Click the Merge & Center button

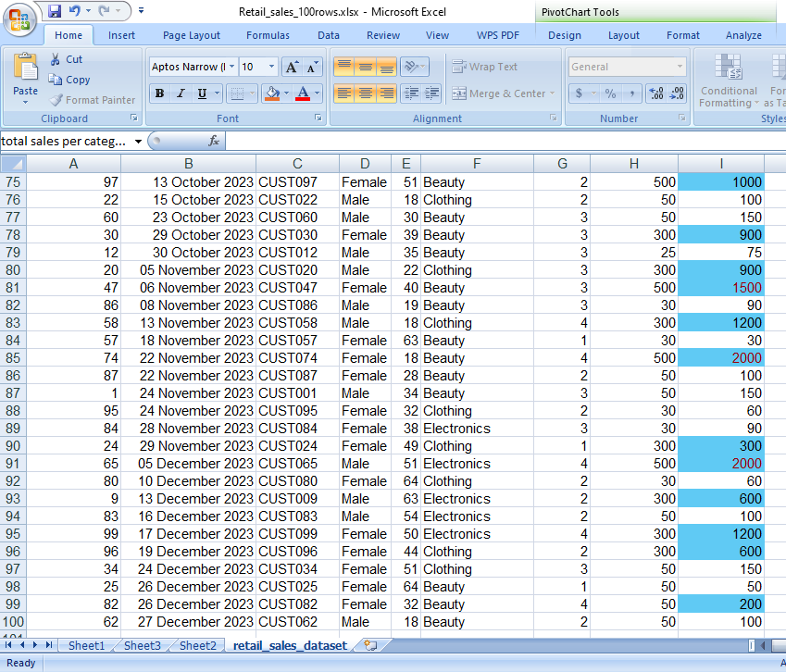click(504, 93)
